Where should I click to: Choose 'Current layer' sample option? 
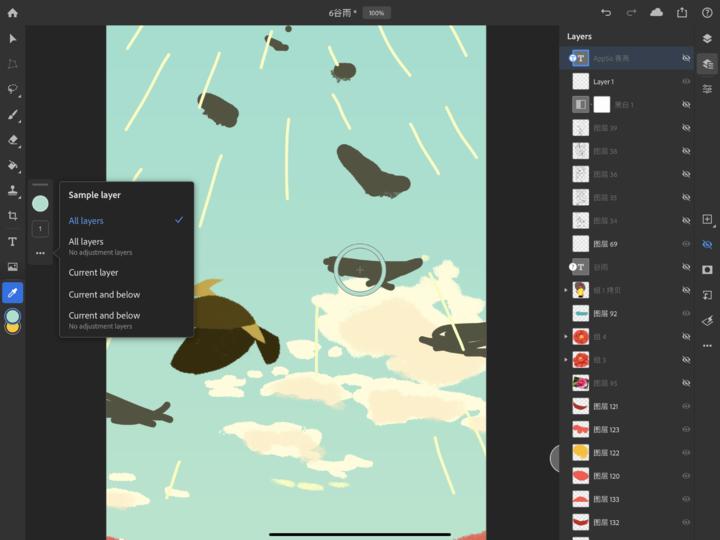pyautogui.click(x=93, y=272)
